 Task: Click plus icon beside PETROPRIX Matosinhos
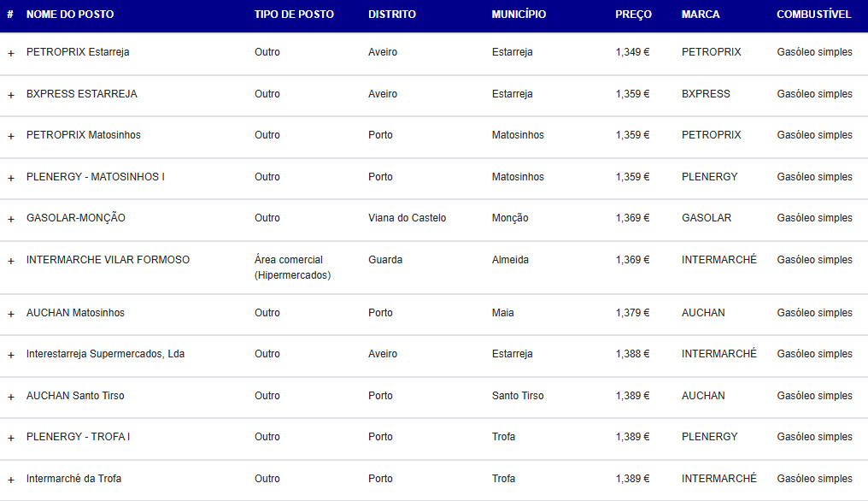click(11, 136)
